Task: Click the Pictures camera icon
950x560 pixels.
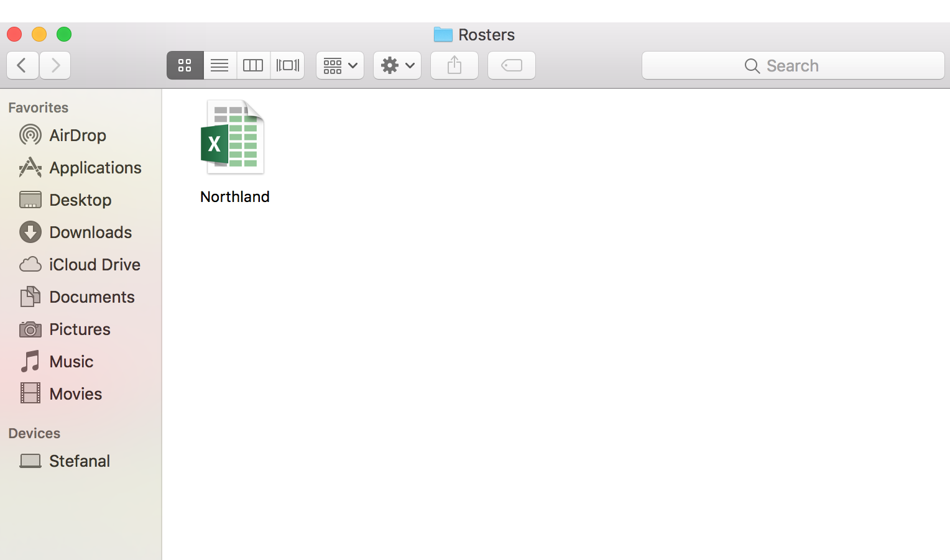Action: (30, 329)
